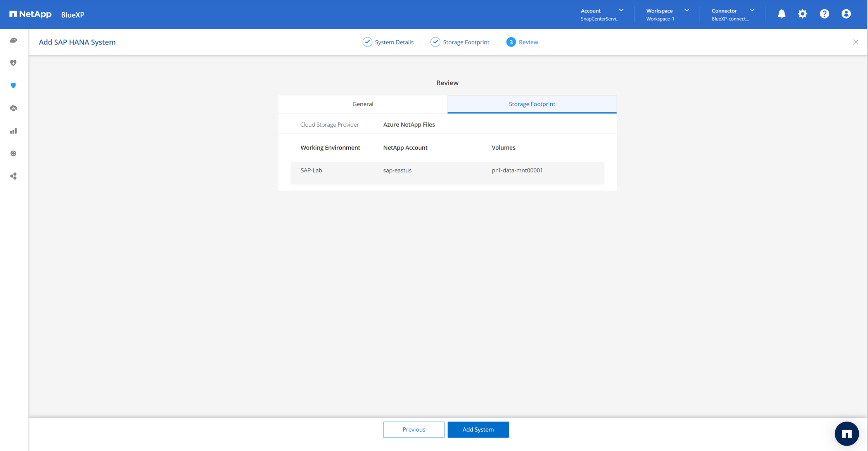Open the settings gear icon
868x451 pixels.
[802, 14]
